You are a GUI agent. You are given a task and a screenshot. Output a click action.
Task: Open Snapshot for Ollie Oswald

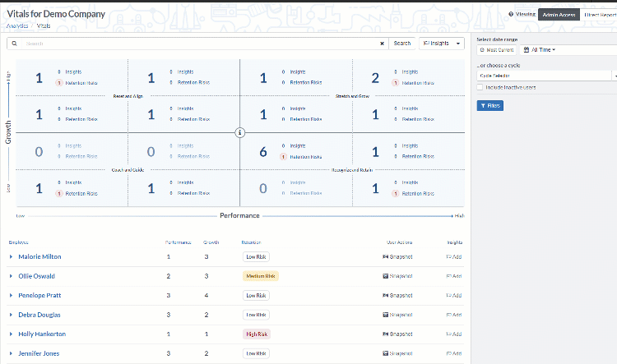coord(397,276)
